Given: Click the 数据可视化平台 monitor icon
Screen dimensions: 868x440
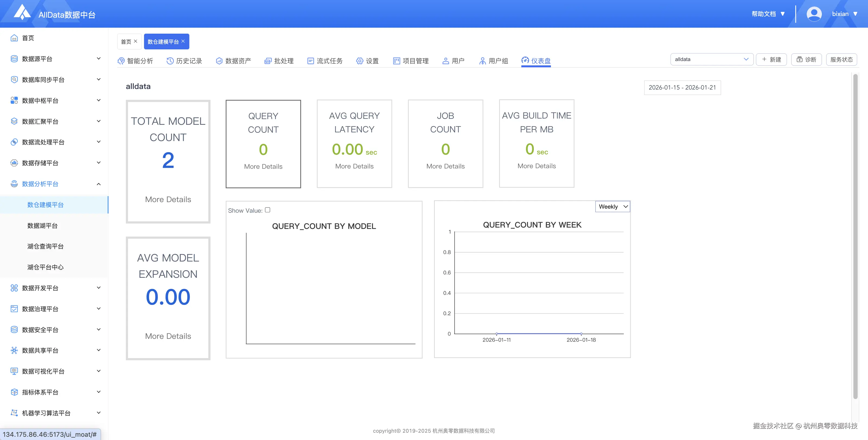Looking at the screenshot, I should (x=14, y=371).
